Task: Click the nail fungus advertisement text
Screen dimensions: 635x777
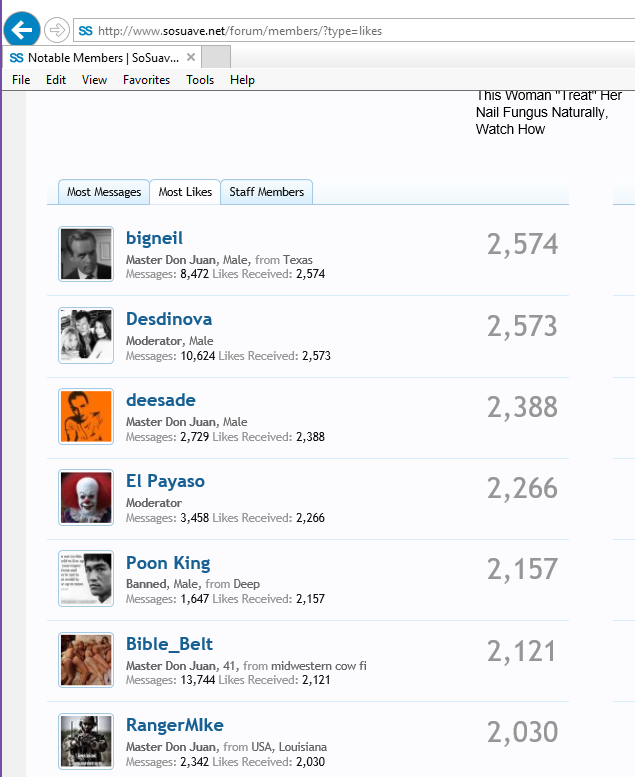Action: [x=548, y=112]
